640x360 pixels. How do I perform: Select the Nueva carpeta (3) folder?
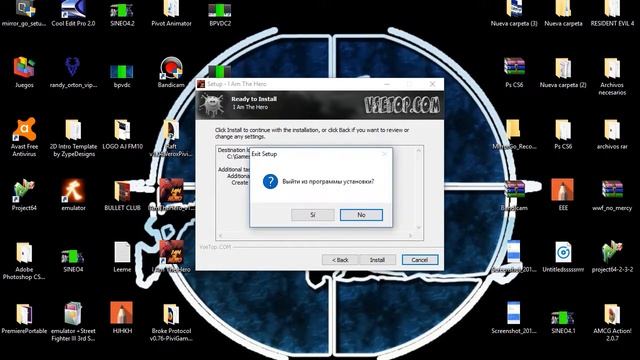[x=514, y=13]
